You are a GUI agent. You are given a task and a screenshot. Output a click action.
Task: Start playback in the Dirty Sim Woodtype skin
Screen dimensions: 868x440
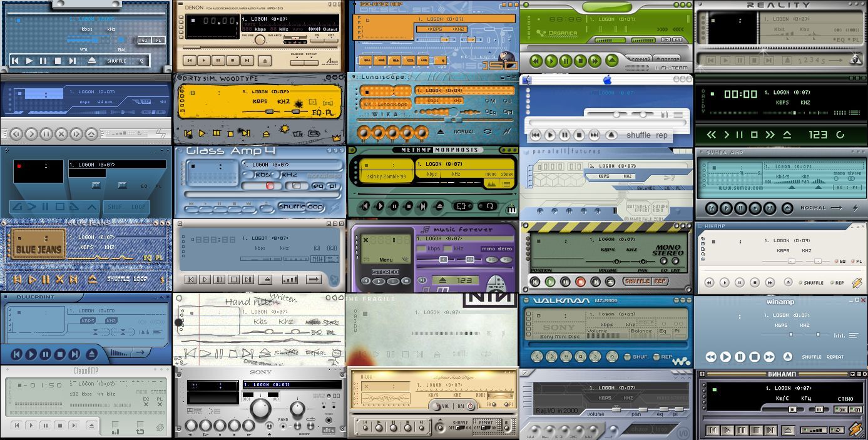pyautogui.click(x=202, y=133)
